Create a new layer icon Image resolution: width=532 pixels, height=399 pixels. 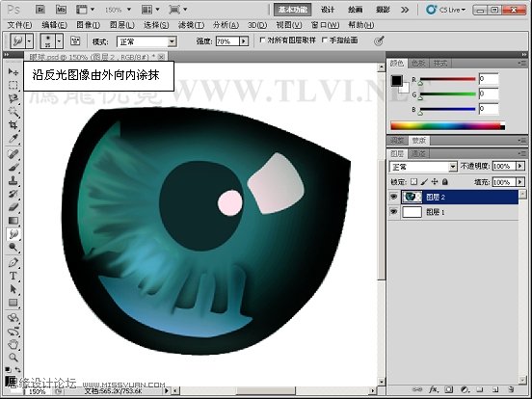(x=495, y=389)
